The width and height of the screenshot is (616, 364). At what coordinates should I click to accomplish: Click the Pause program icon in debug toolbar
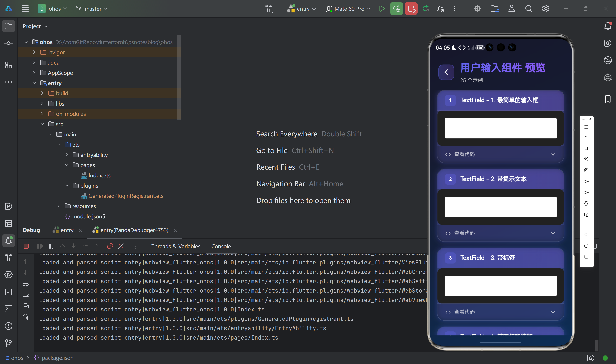51,246
